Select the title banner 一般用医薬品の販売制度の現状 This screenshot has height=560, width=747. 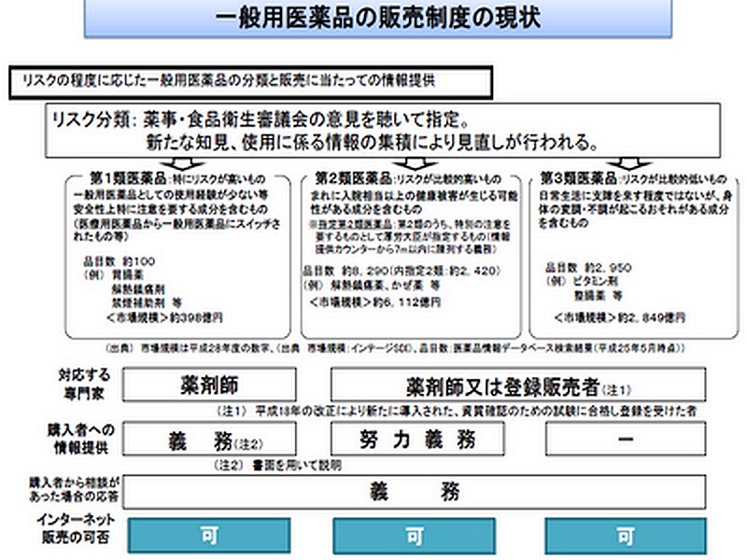(x=376, y=18)
